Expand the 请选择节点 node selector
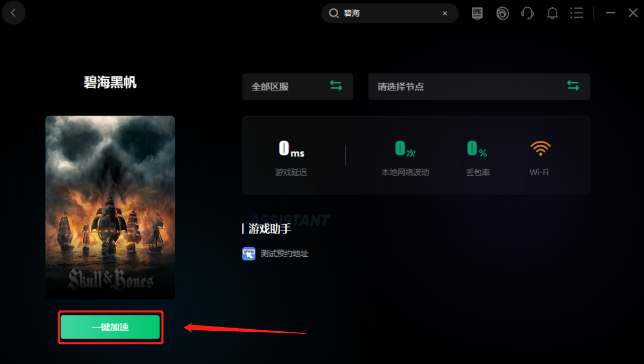The width and height of the screenshot is (644, 364). pyautogui.click(x=479, y=87)
